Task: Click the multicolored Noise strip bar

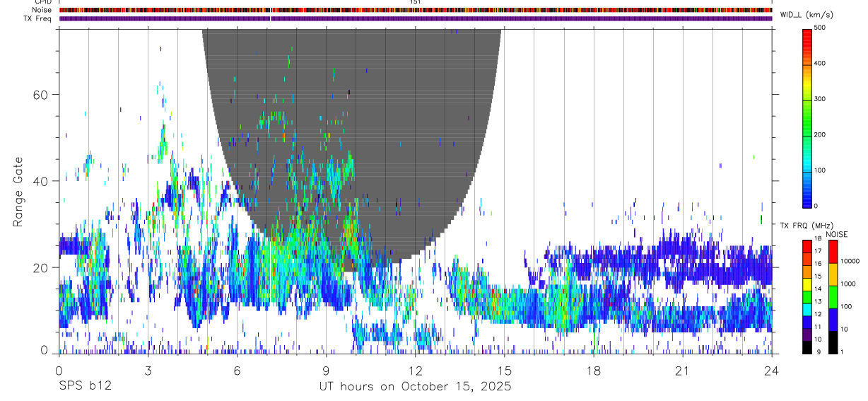Action: tap(416, 10)
